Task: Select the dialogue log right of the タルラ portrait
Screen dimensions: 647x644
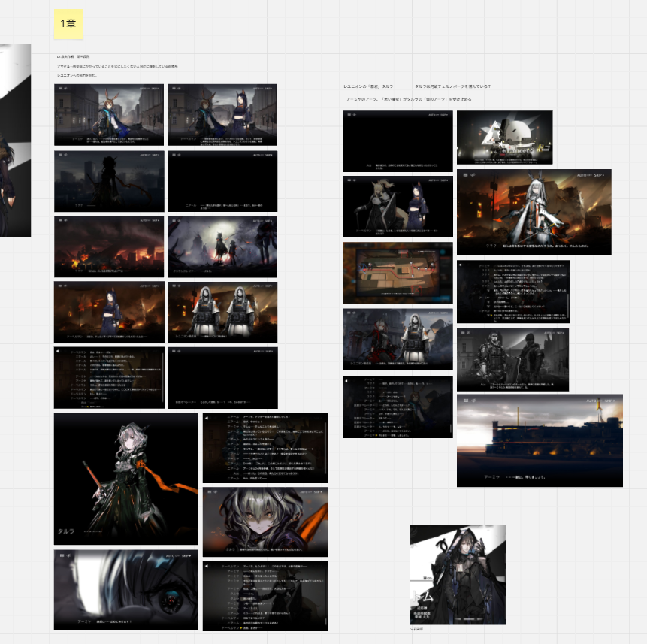Action: click(265, 448)
